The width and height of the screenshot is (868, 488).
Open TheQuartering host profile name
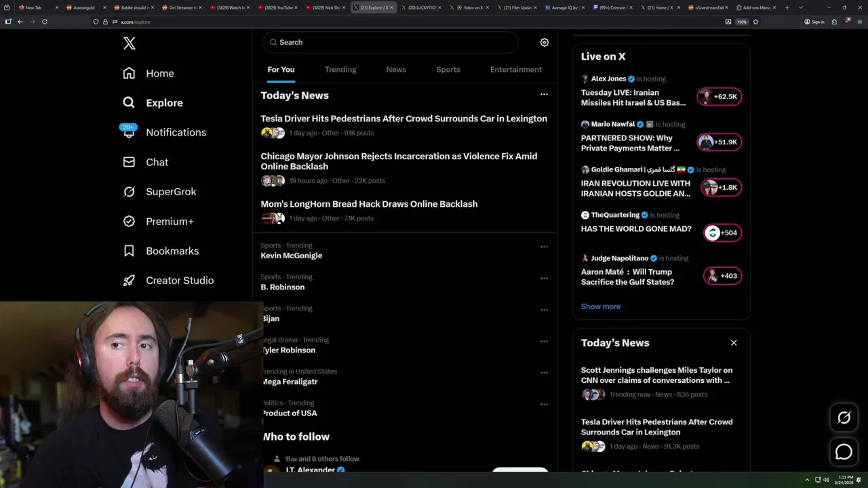click(x=615, y=215)
